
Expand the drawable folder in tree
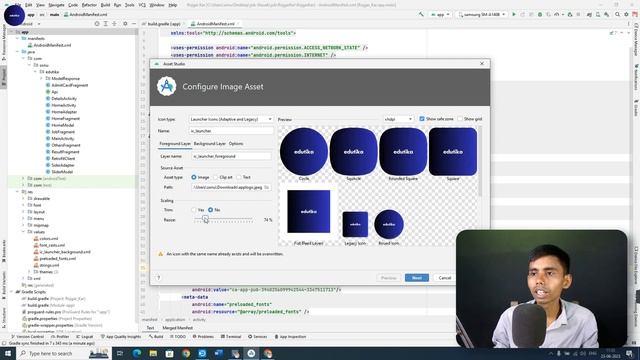[x=23, y=198]
